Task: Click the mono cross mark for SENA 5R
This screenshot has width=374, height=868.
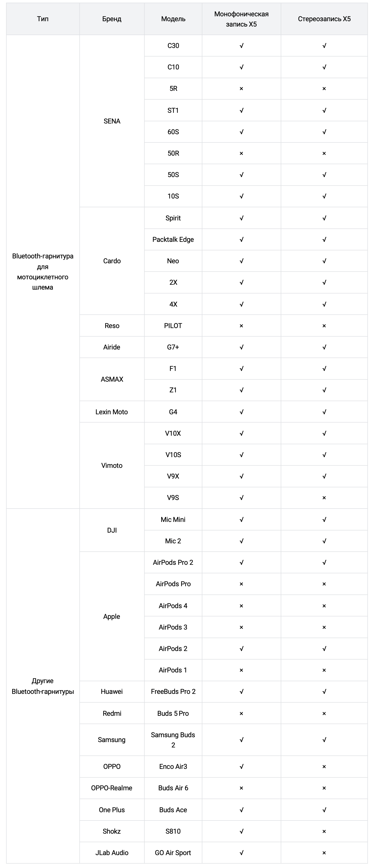Action: coord(241,89)
